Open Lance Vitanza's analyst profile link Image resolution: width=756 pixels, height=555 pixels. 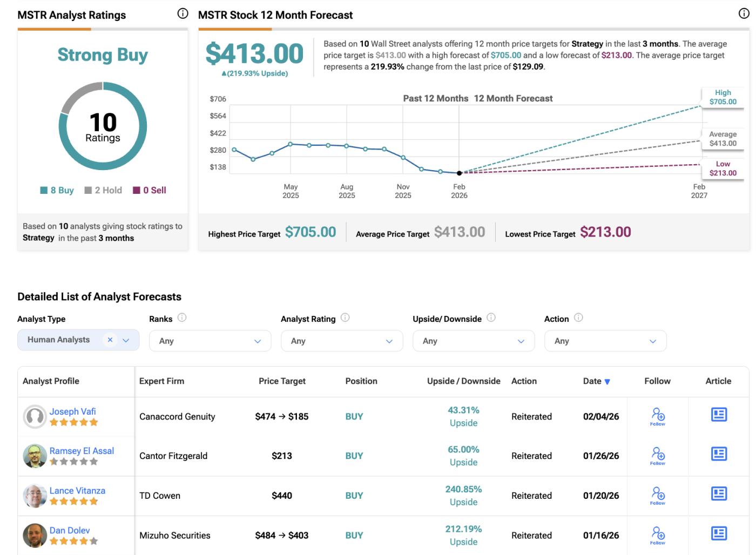coord(77,491)
